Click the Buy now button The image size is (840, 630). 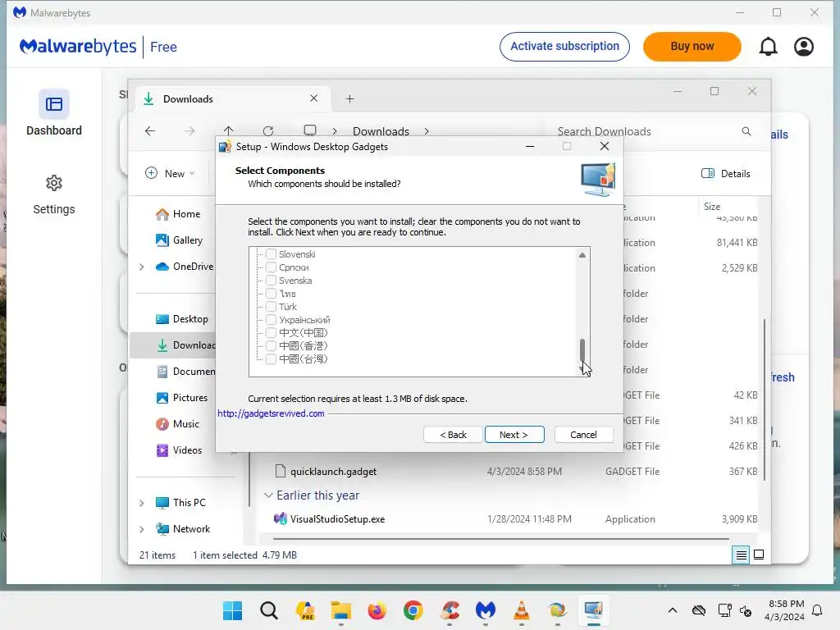(x=692, y=47)
